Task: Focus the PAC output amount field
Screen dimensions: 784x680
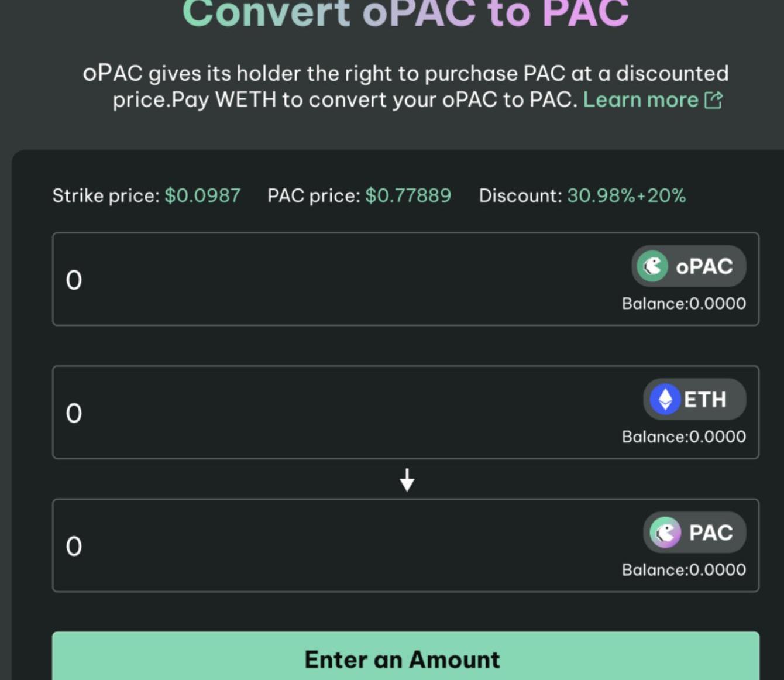Action: coord(293,546)
